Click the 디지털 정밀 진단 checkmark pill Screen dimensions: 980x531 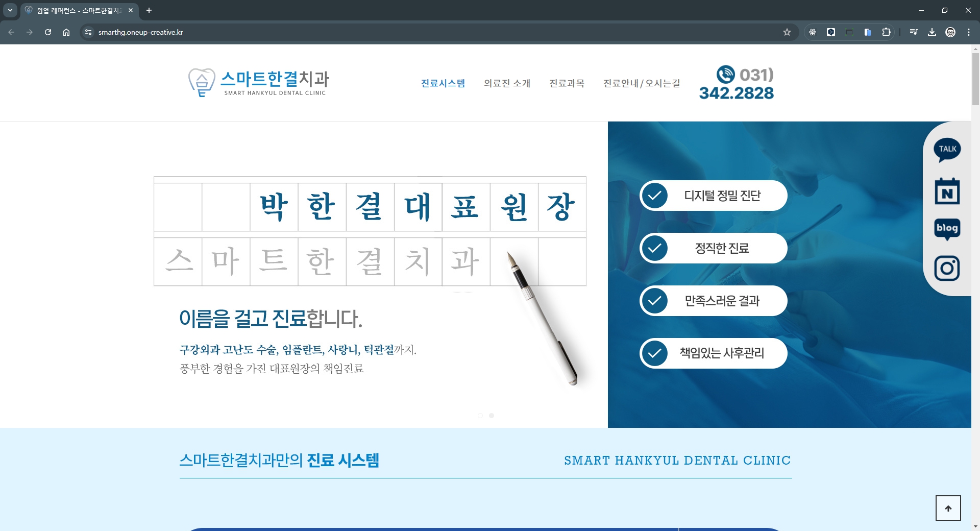tap(713, 196)
